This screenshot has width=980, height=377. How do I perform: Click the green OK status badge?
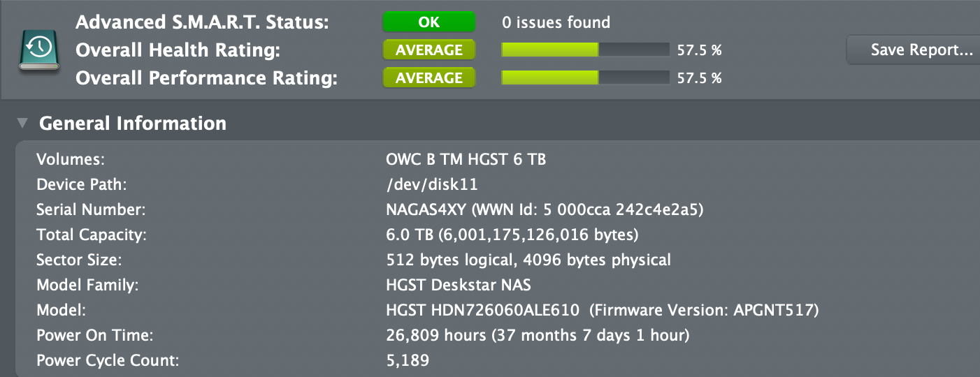click(428, 22)
